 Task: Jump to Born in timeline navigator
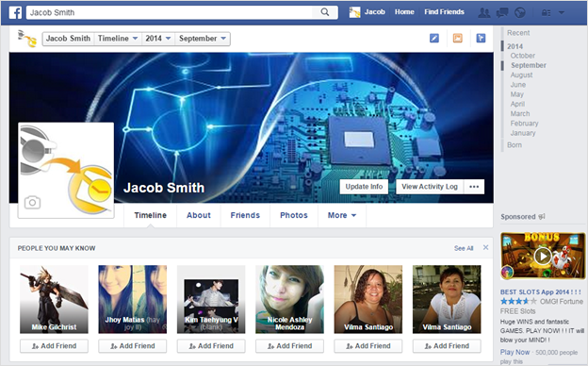pyautogui.click(x=514, y=145)
